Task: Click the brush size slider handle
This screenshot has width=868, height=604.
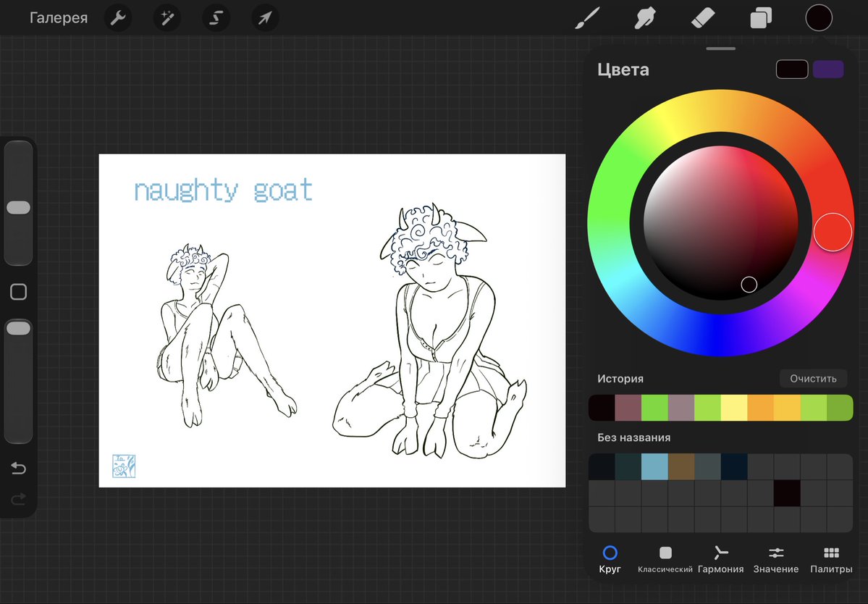Action: (18, 208)
